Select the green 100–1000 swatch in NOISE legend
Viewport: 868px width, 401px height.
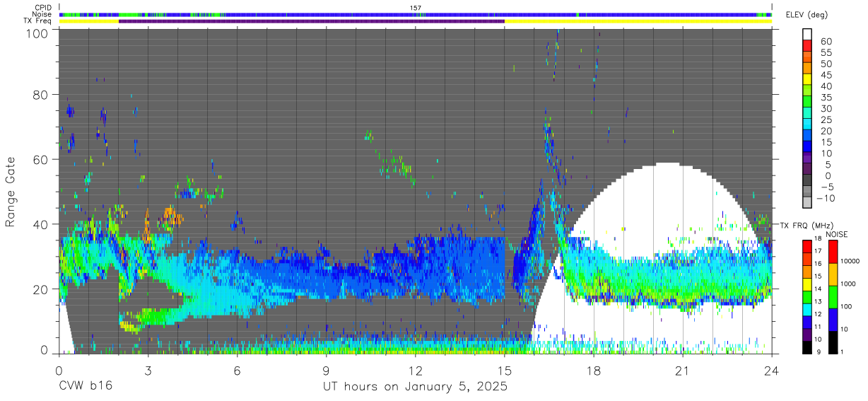point(833,296)
